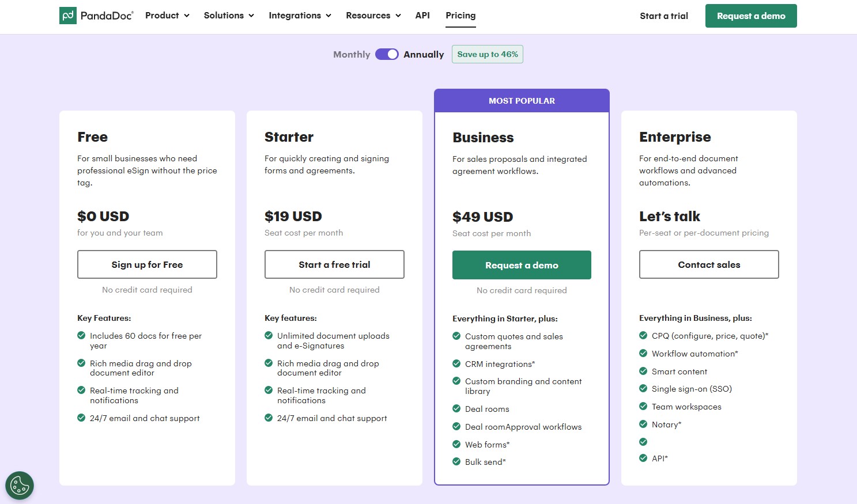Click Business plan Request a demo button
This screenshot has height=504, width=857.
pos(522,265)
